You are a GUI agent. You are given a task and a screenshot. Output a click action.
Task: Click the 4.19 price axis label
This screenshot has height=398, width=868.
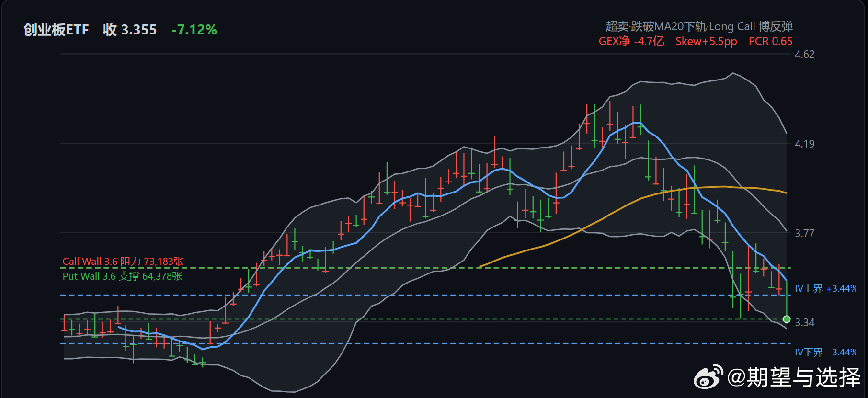tap(804, 144)
